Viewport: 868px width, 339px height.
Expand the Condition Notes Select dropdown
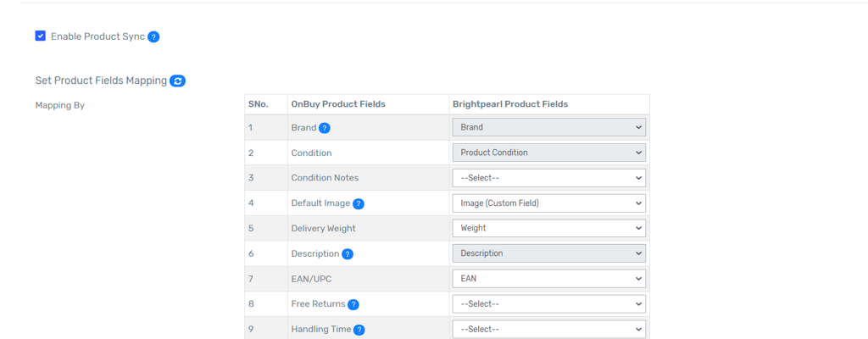tap(549, 178)
